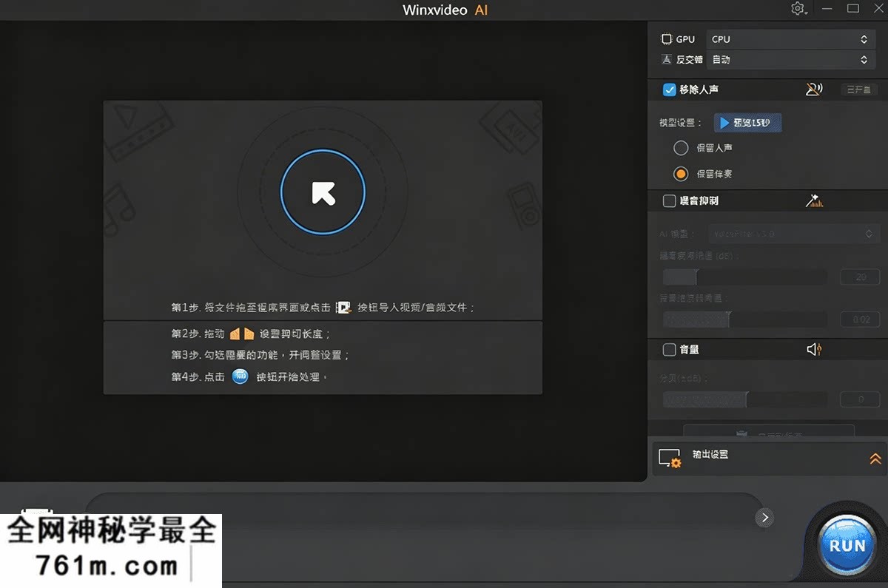Click the noise suppression wand icon

(x=814, y=200)
